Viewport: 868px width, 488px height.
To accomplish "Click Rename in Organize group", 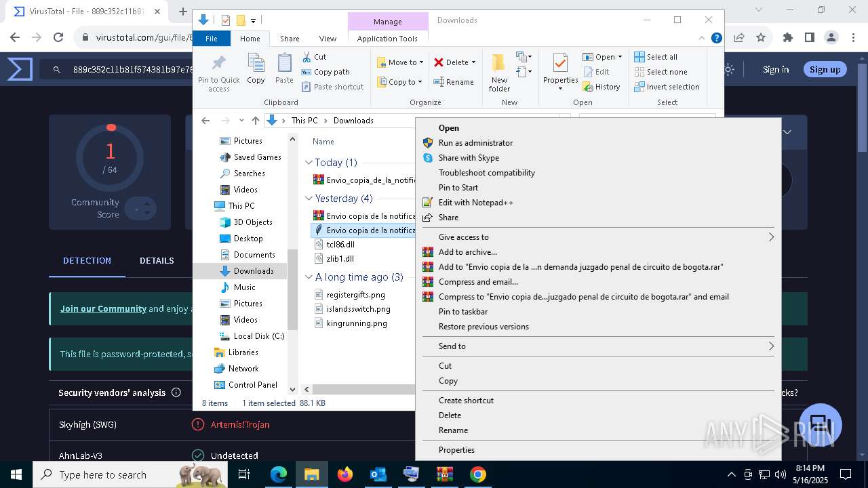I will 454,82.
